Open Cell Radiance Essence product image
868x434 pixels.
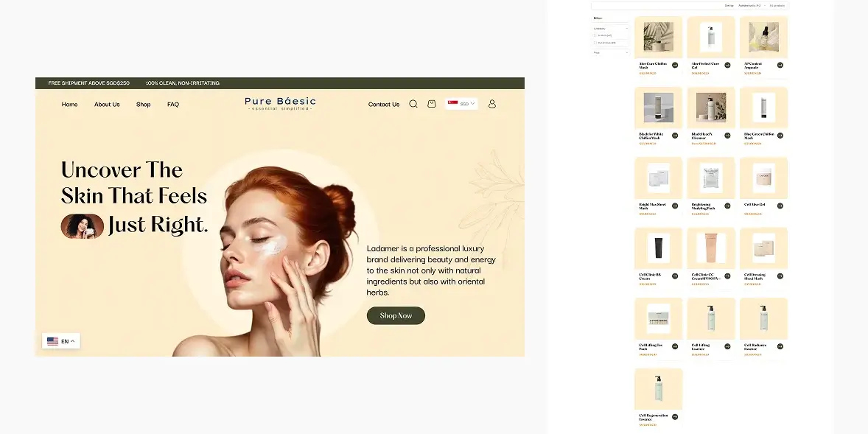click(x=763, y=318)
